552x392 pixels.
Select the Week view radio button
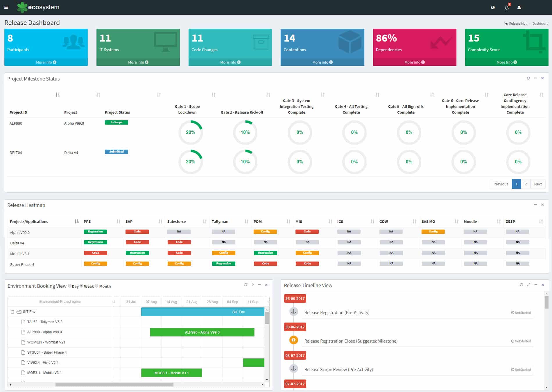point(82,286)
